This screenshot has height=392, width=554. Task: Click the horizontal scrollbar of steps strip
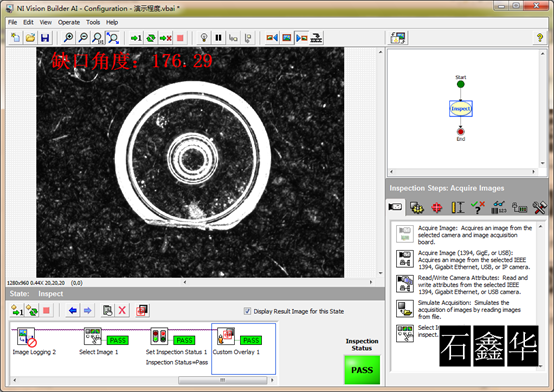pos(223,380)
